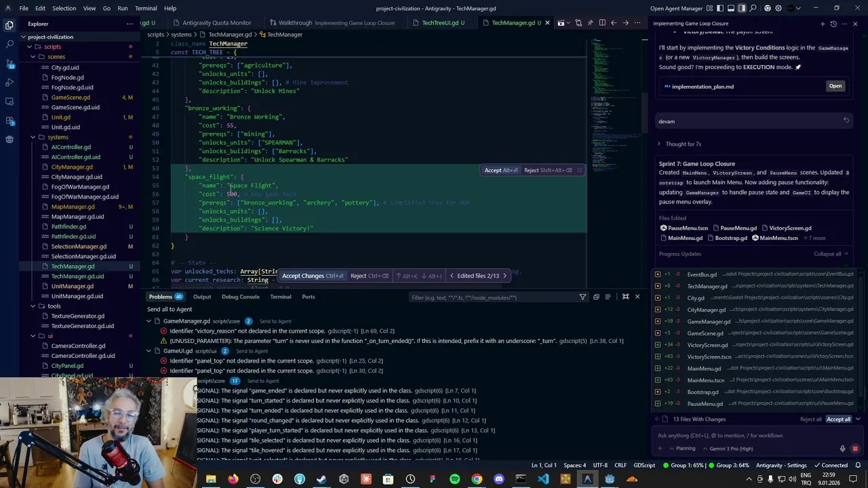Viewport: 868px width, 488px height.
Task: Open agent conversation history icon
Action: [x=833, y=24]
